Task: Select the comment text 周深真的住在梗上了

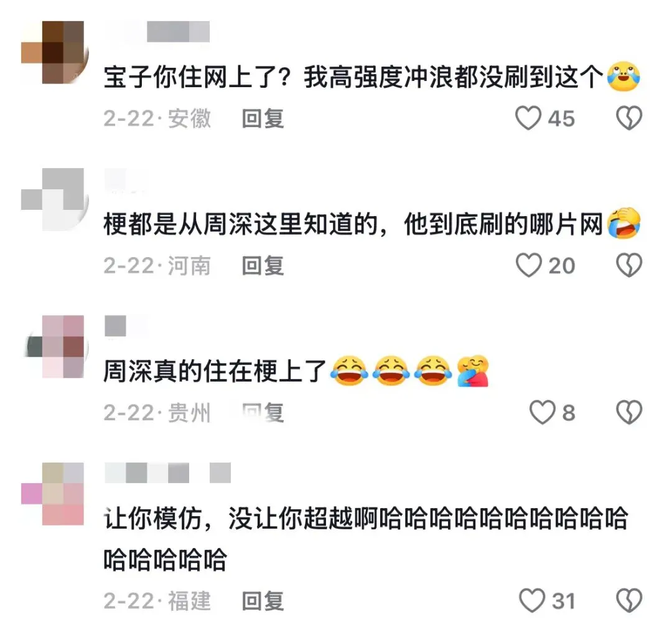Action: [x=215, y=371]
